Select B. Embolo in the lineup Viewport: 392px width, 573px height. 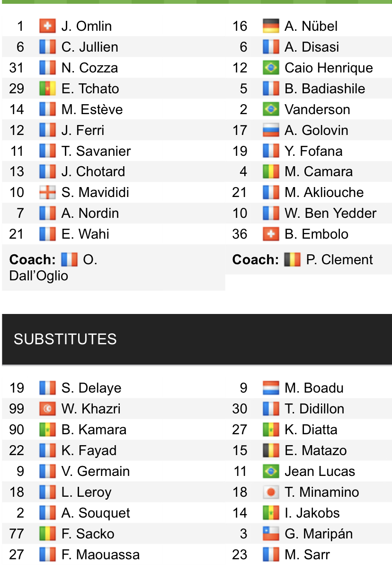click(316, 234)
